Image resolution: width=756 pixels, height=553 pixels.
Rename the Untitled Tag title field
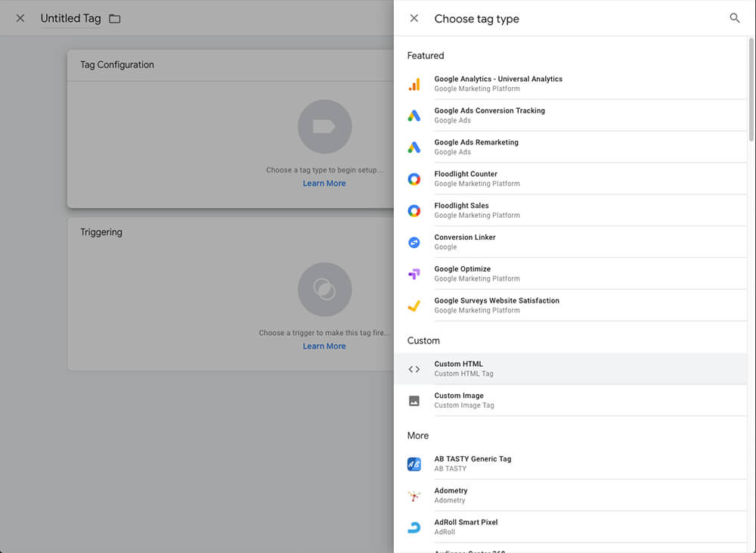(70, 18)
